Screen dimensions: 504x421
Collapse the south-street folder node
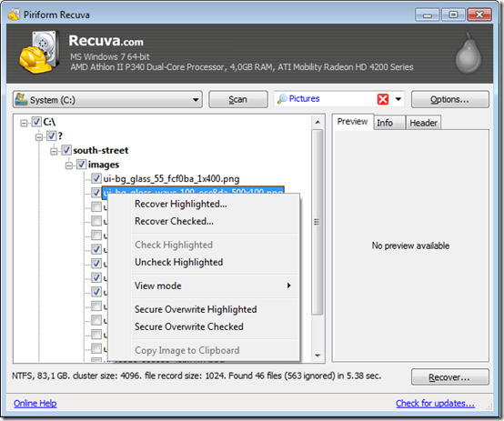click(x=54, y=151)
